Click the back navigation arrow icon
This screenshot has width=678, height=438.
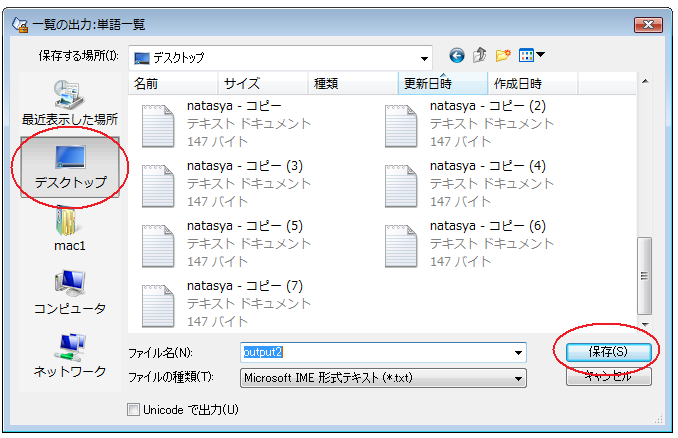[x=457, y=56]
